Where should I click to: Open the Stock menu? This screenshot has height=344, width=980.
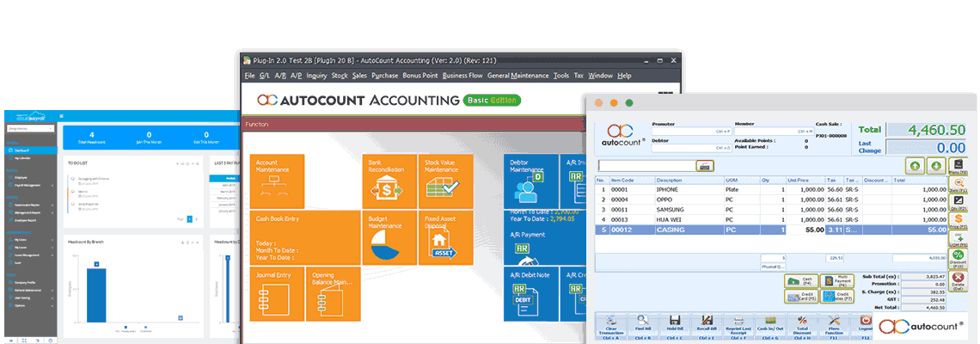tap(340, 76)
